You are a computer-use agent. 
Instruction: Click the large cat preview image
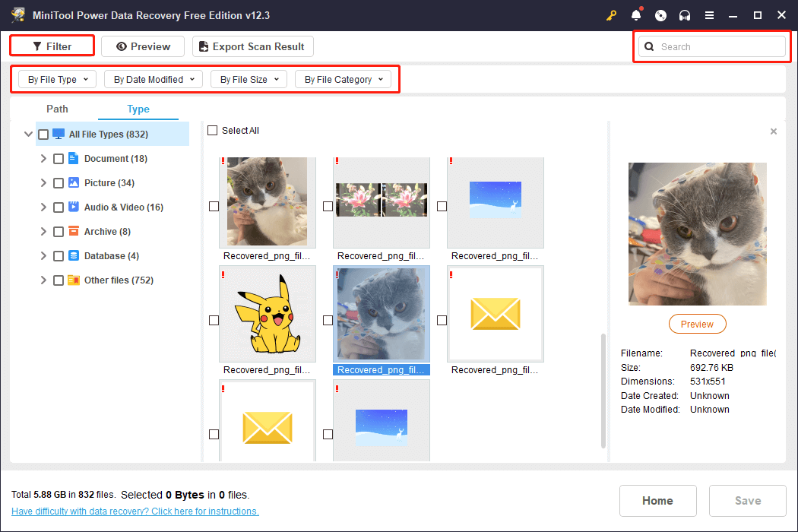pyautogui.click(x=697, y=234)
